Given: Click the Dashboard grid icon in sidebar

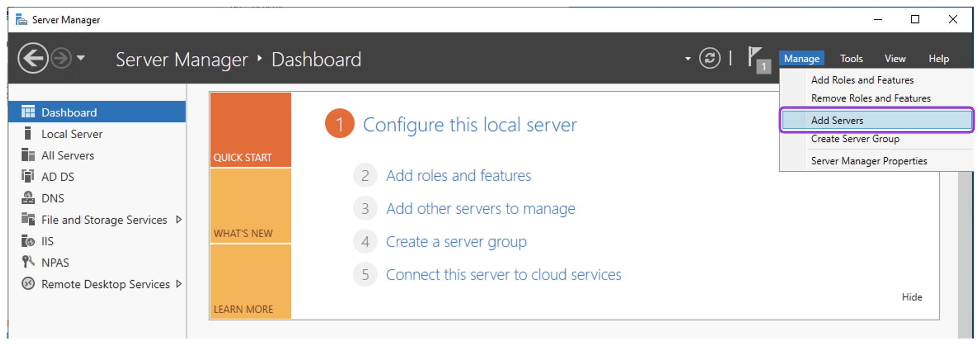Looking at the screenshot, I should (x=28, y=112).
